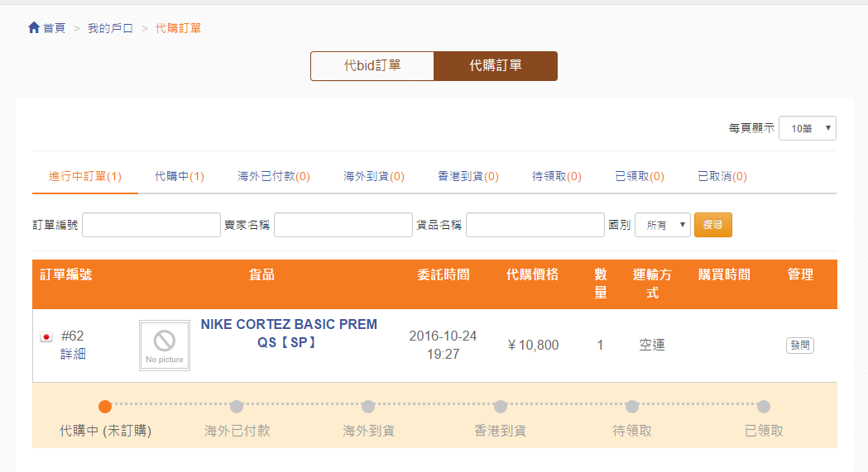Click the 代購訂單 breadcrumb text
Image resolution: width=868 pixels, height=472 pixels.
tap(178, 28)
